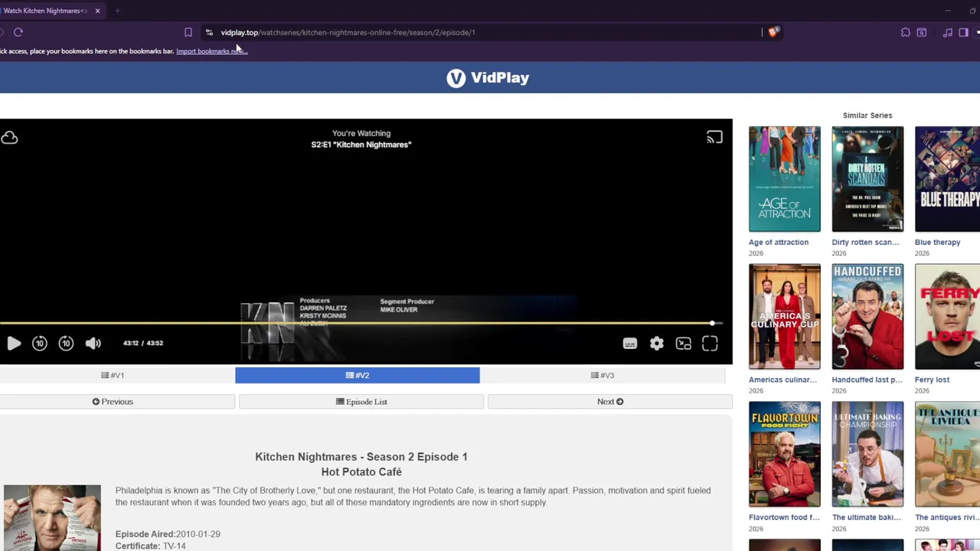This screenshot has width=980, height=551.
Task: Enable picture-in-picture mode for the video
Action: click(684, 344)
